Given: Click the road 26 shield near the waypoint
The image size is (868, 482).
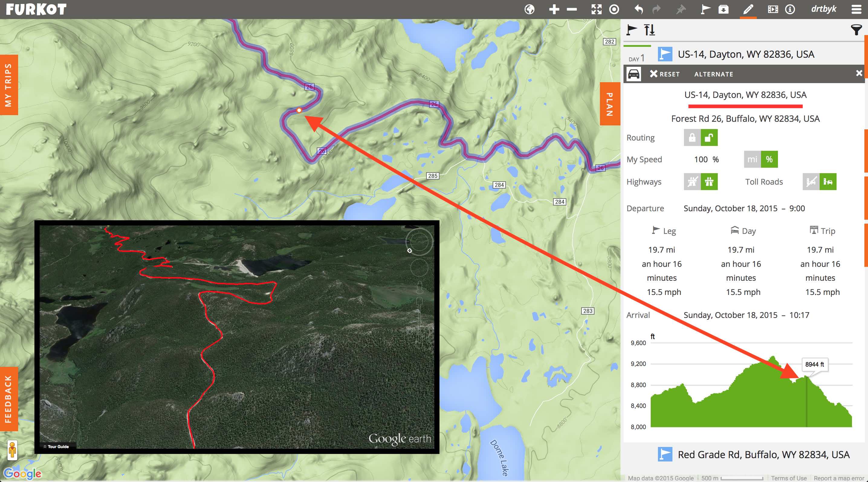Looking at the screenshot, I should 309,86.
